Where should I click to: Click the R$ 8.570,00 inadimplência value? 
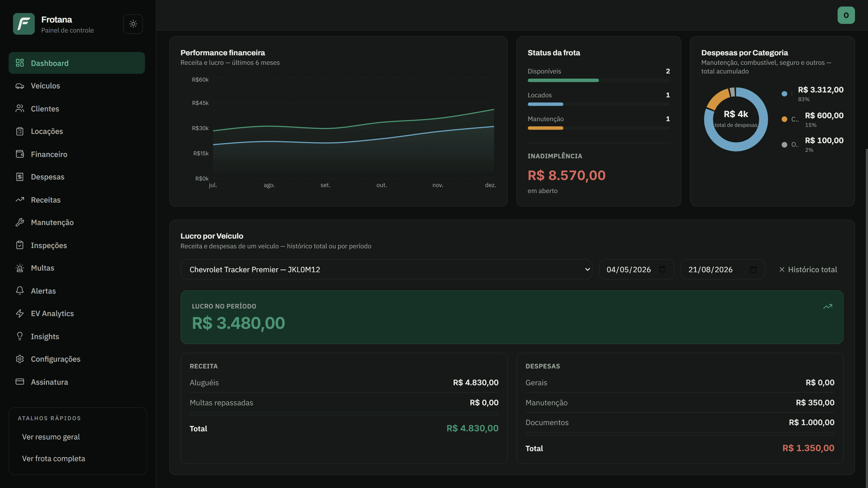pyautogui.click(x=566, y=175)
